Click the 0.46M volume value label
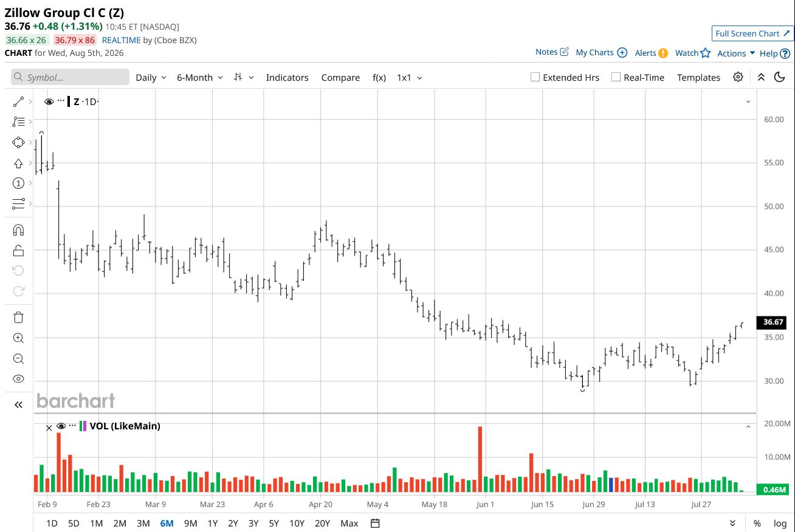Image resolution: width=795 pixels, height=532 pixels. click(x=772, y=489)
